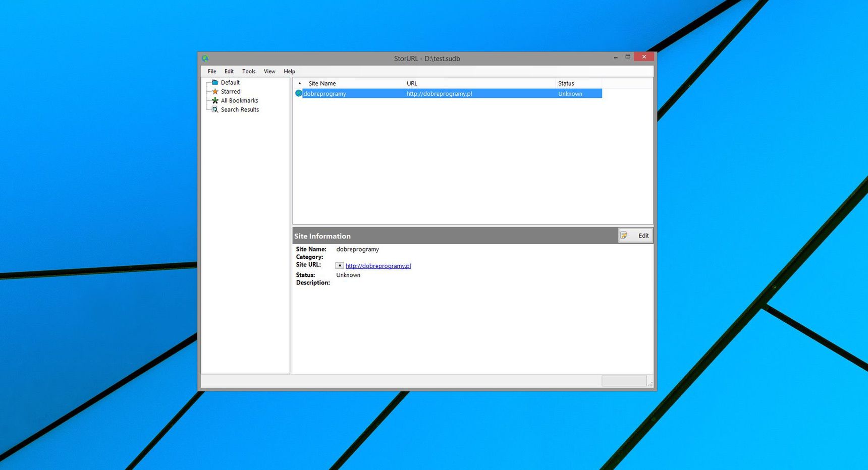The height and width of the screenshot is (470, 868).
Task: Click the Status value Unknown in details
Action: 348,275
